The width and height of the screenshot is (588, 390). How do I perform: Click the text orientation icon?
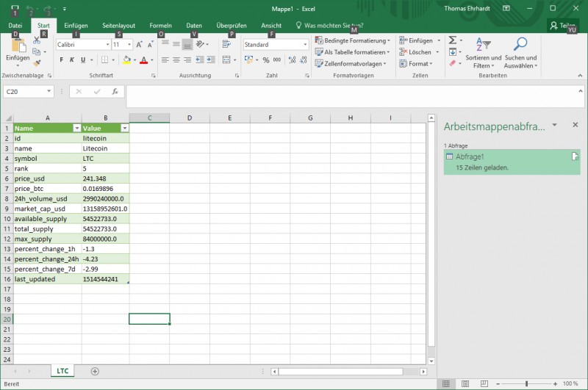pos(200,44)
